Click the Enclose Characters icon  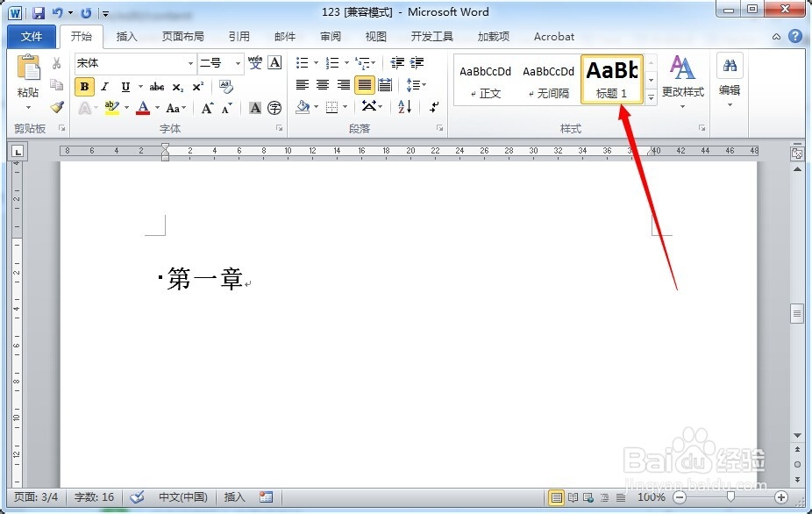click(274, 108)
